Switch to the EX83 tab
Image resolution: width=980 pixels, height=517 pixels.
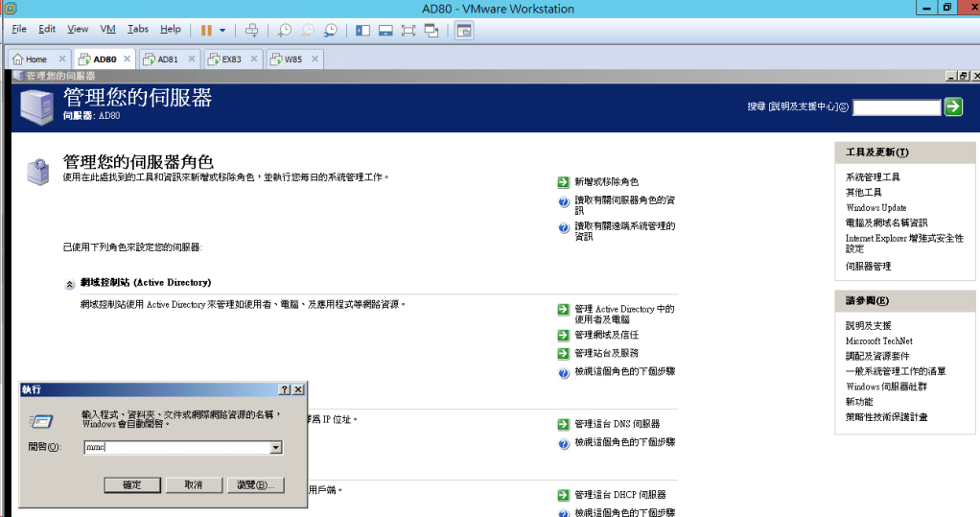231,59
